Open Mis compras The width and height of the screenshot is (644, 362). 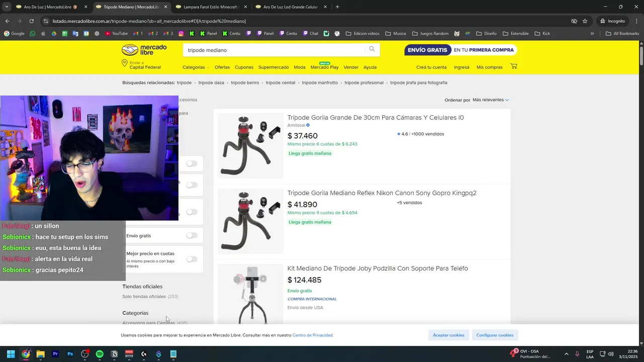pyautogui.click(x=490, y=67)
